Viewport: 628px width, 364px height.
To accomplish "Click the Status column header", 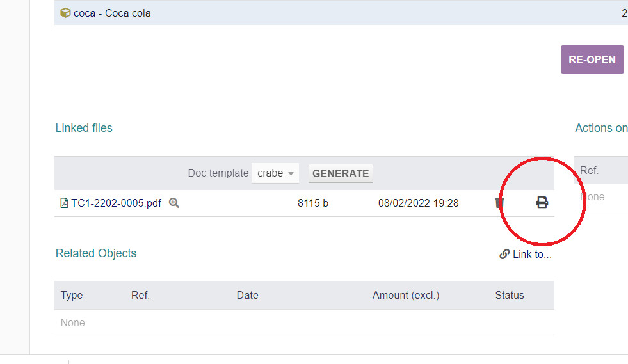I will pyautogui.click(x=509, y=295).
